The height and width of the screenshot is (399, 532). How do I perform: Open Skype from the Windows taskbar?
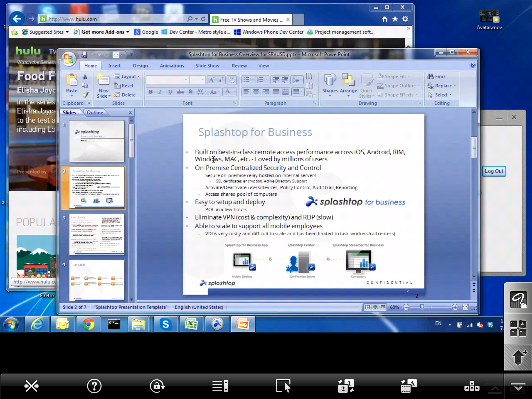pyautogui.click(x=165, y=324)
